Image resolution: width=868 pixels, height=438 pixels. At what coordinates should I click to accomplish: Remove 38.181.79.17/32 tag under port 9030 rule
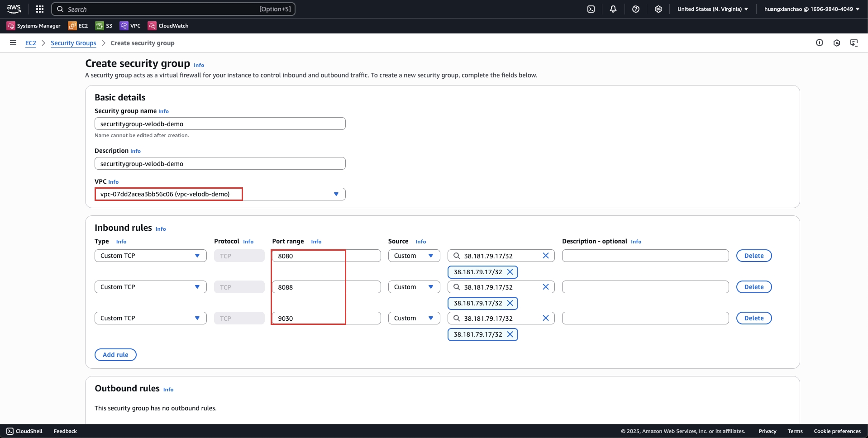tap(510, 334)
